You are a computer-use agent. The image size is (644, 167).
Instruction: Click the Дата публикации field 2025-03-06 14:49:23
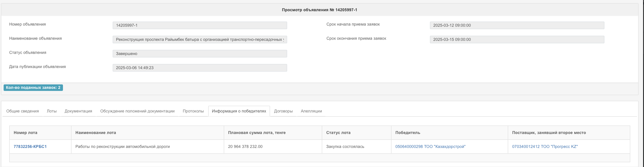(200, 68)
